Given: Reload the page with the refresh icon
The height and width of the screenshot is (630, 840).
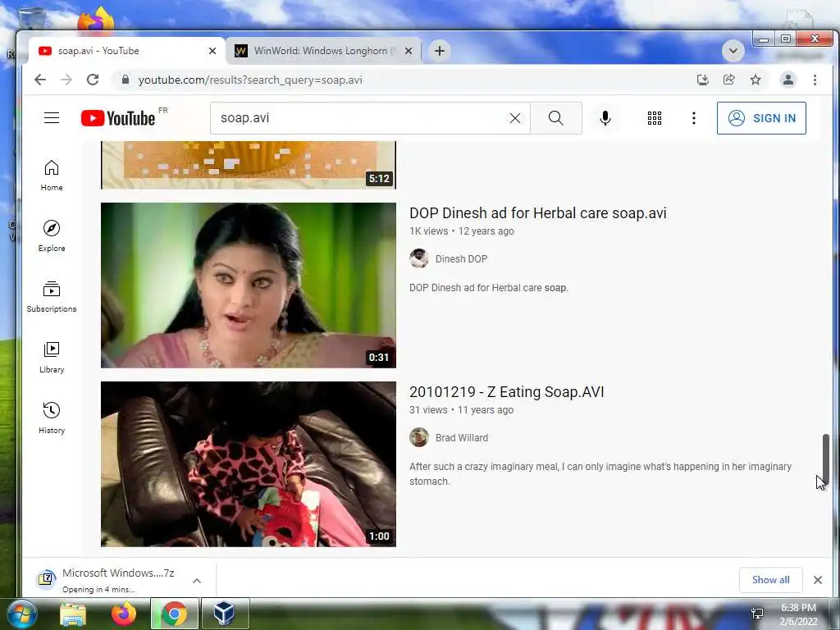Looking at the screenshot, I should tap(93, 80).
